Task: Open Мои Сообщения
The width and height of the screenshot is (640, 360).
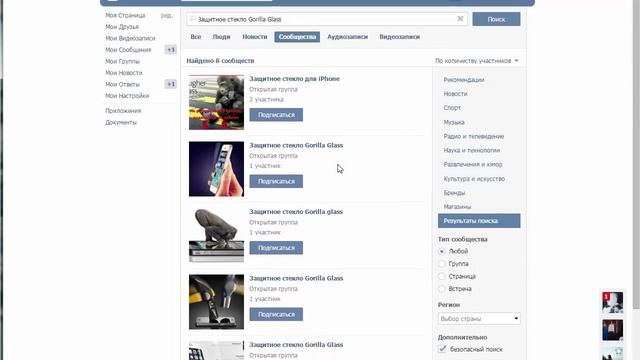Action: click(128, 49)
